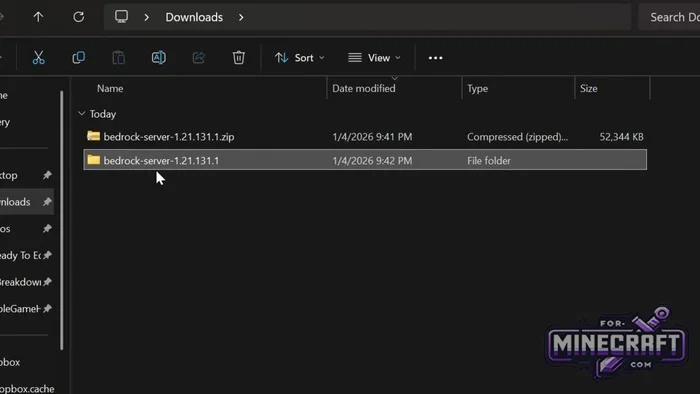Sort by Type column header
Viewport: 700px width, 394px height.
coord(478,88)
